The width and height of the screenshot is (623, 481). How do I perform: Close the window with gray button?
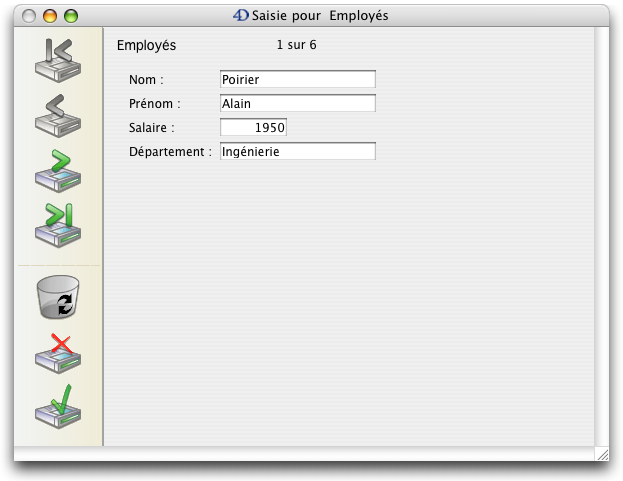click(29, 16)
